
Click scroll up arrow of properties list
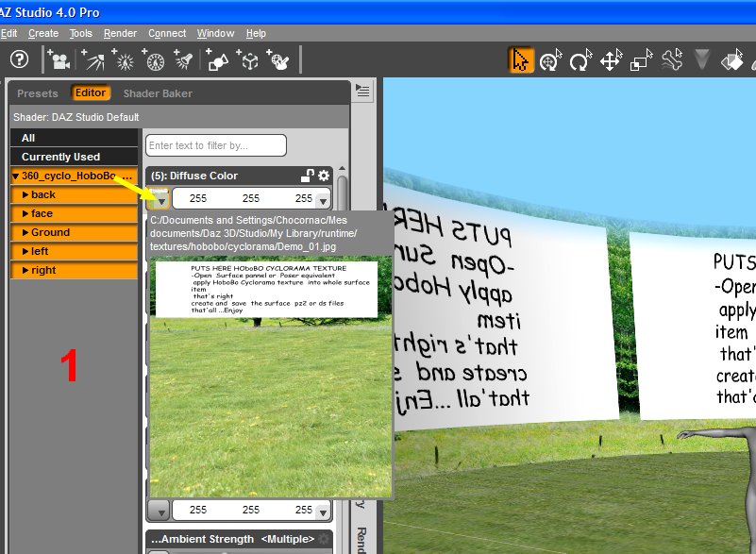[342, 168]
